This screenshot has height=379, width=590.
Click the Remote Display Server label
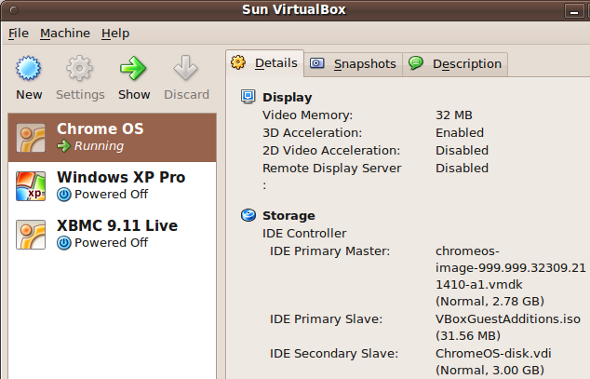tap(331, 168)
